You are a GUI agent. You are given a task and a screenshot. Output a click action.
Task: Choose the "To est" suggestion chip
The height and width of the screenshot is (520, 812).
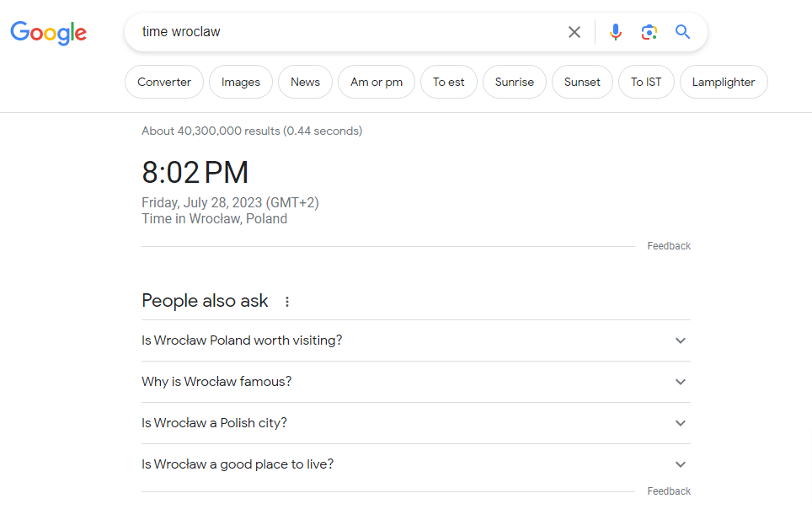point(449,82)
